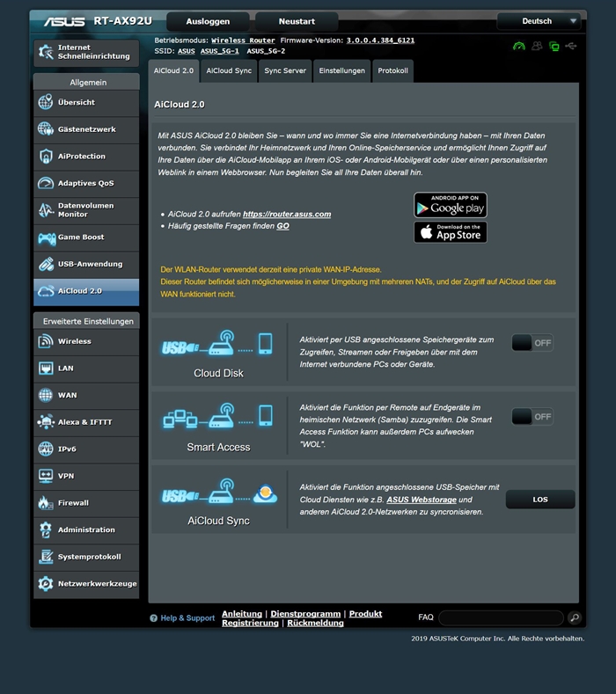Switch to the Sync Server tab
Screen dimensions: 616x694
coord(285,71)
